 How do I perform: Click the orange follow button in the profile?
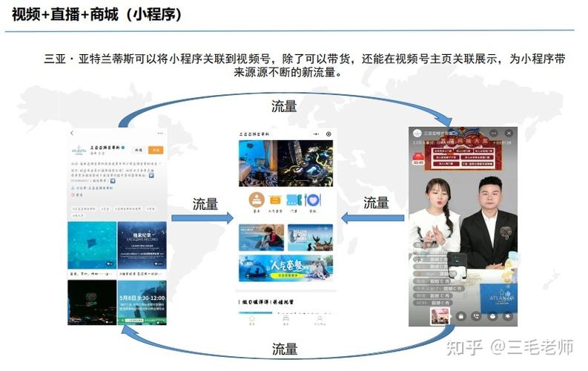click(156, 150)
